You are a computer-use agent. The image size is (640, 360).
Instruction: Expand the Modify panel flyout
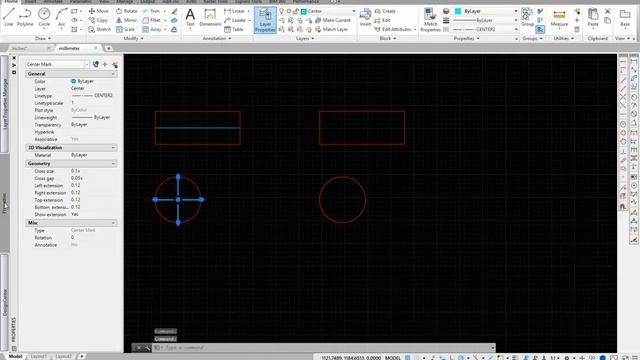[133, 38]
